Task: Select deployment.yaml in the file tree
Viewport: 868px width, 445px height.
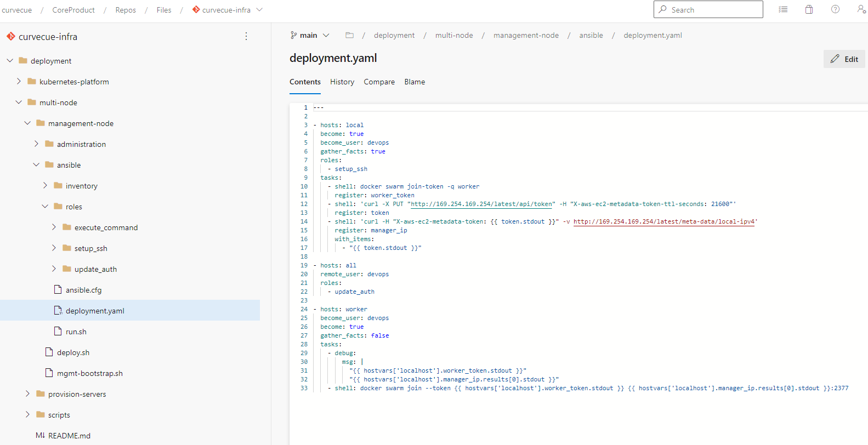Action: pos(130,310)
